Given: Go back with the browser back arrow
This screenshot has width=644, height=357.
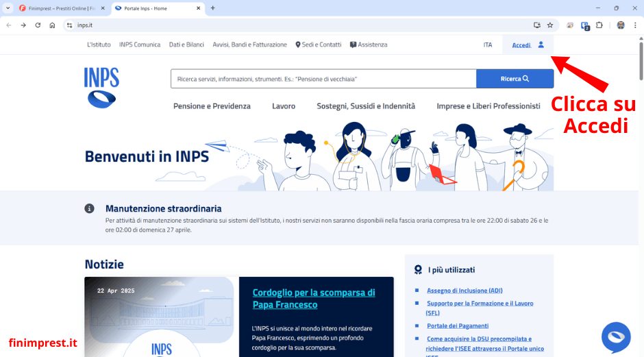Looking at the screenshot, I should tap(9, 25).
